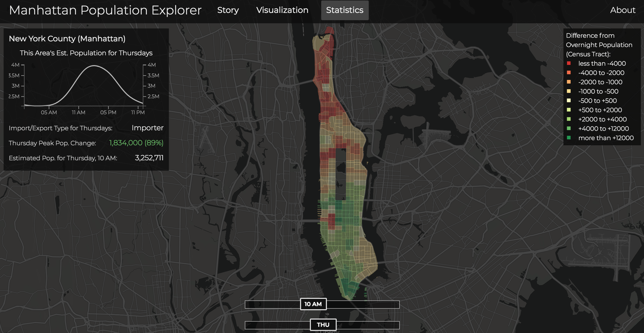
Task: Click the '05 PM' chart axis label
Action: (108, 112)
